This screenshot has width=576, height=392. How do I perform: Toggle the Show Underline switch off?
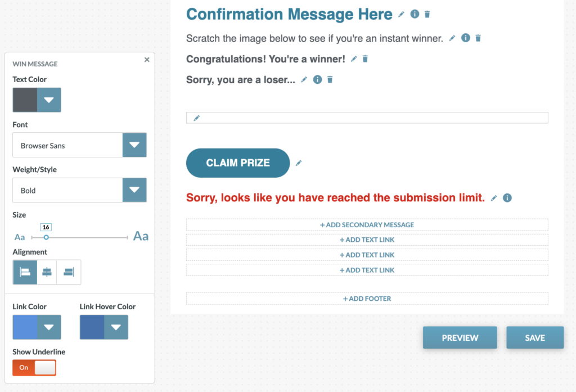[x=34, y=368]
